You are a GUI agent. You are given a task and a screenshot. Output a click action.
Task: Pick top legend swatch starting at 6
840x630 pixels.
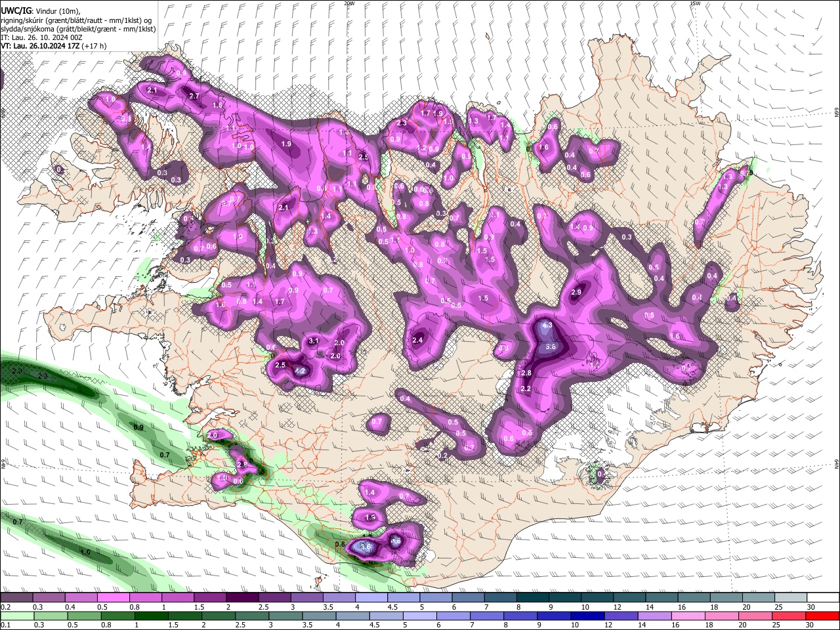tap(468, 598)
